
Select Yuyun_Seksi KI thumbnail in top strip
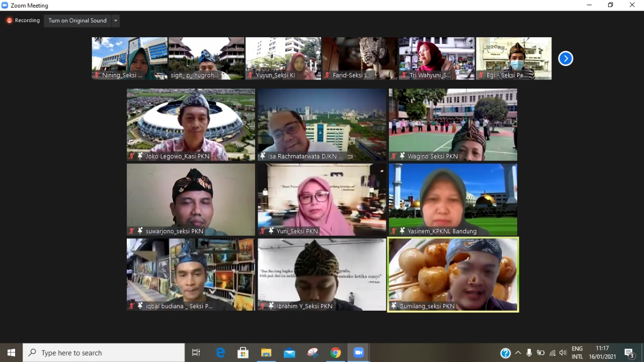(283, 58)
